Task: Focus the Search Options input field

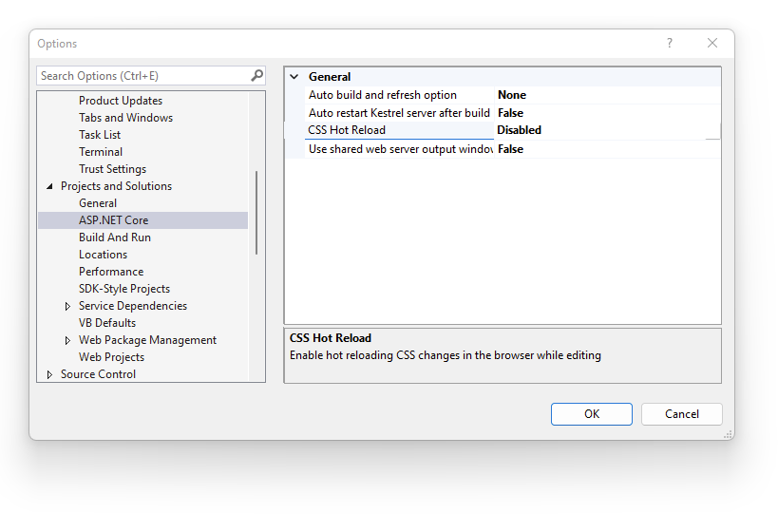Action: pos(142,76)
